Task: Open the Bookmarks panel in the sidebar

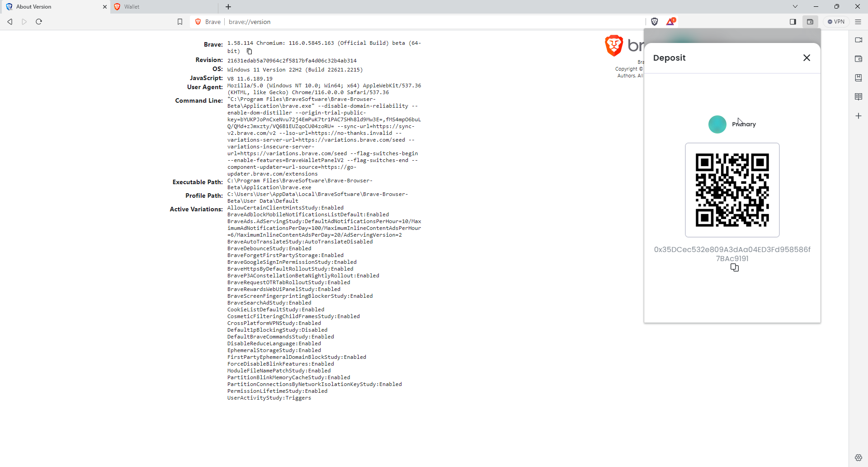Action: [x=859, y=77]
